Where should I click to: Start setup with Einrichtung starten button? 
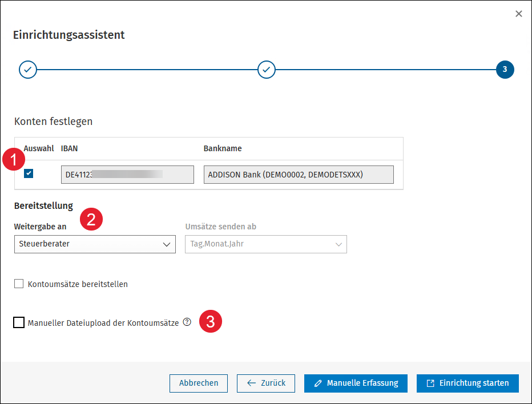point(467,383)
